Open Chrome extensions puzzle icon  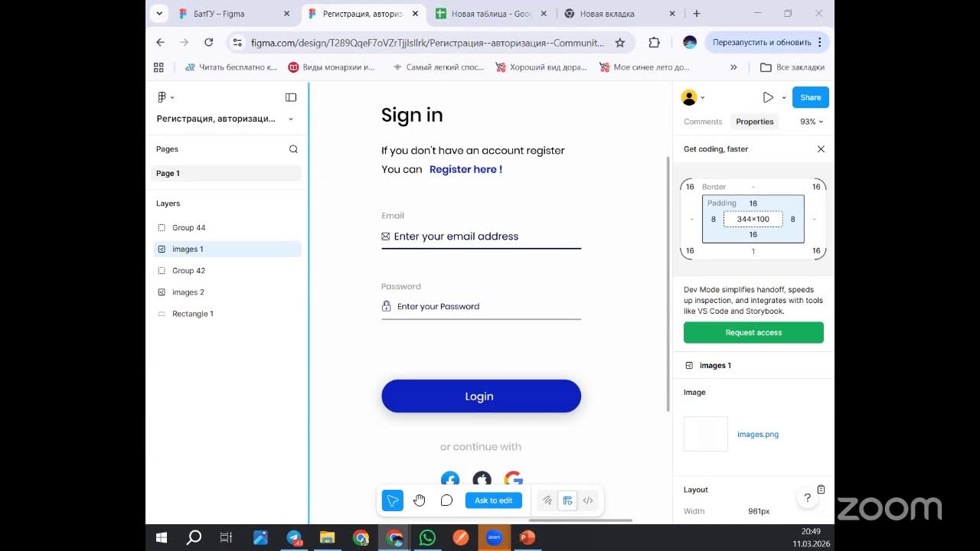(x=654, y=43)
